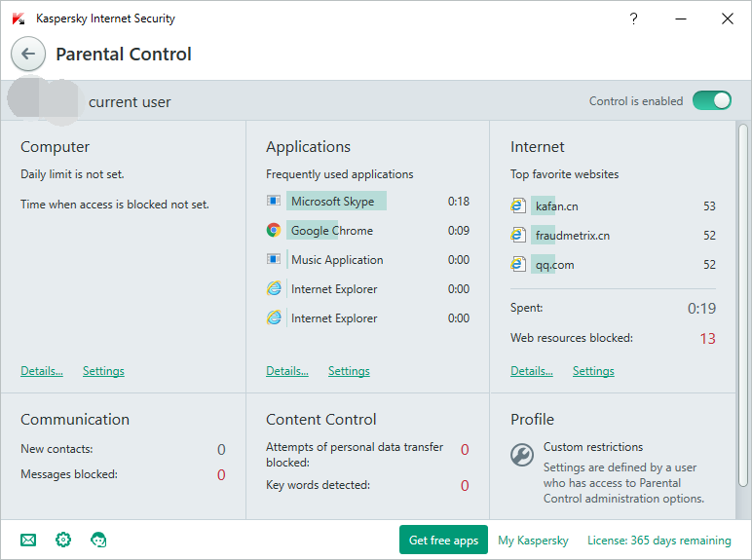
Task: Click the Spent time value 0:19
Action: click(x=701, y=309)
